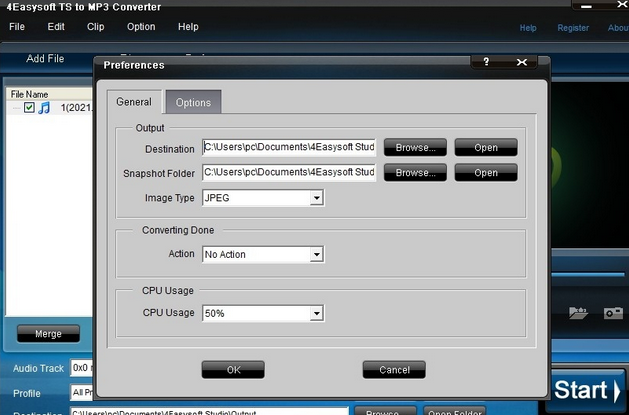Click the Preferences help question mark
This screenshot has width=629, height=415.
pos(486,62)
